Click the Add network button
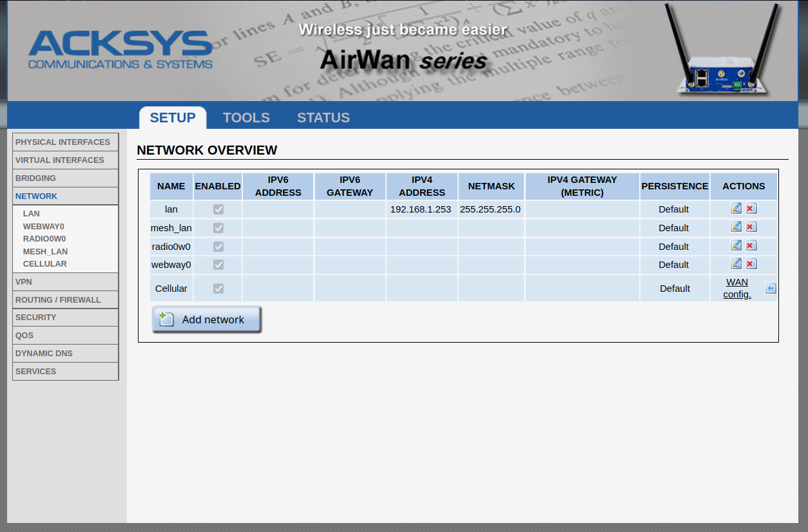808x532 pixels. pos(207,319)
